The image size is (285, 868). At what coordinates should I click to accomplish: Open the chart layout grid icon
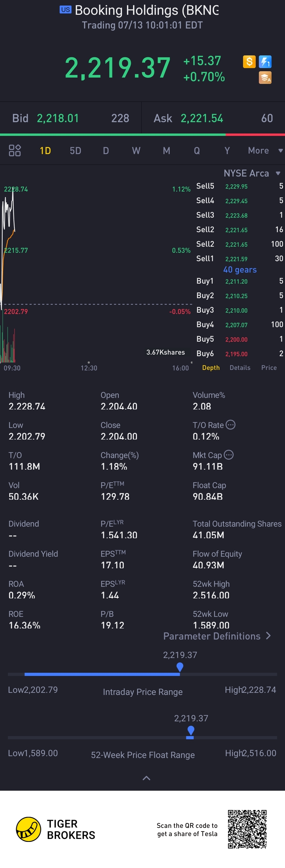15,150
